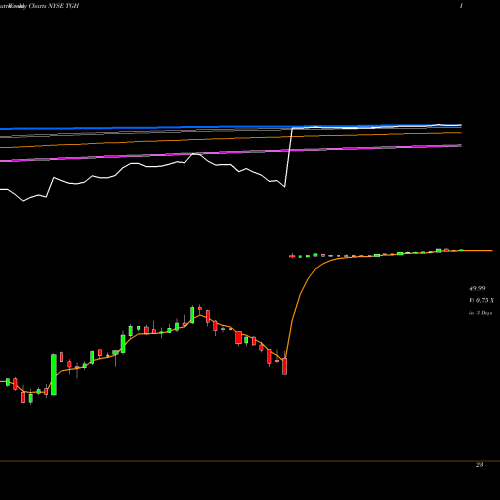The height and width of the screenshot is (500, 500).
Task: Click the 49.99 price label
Action: click(477, 288)
